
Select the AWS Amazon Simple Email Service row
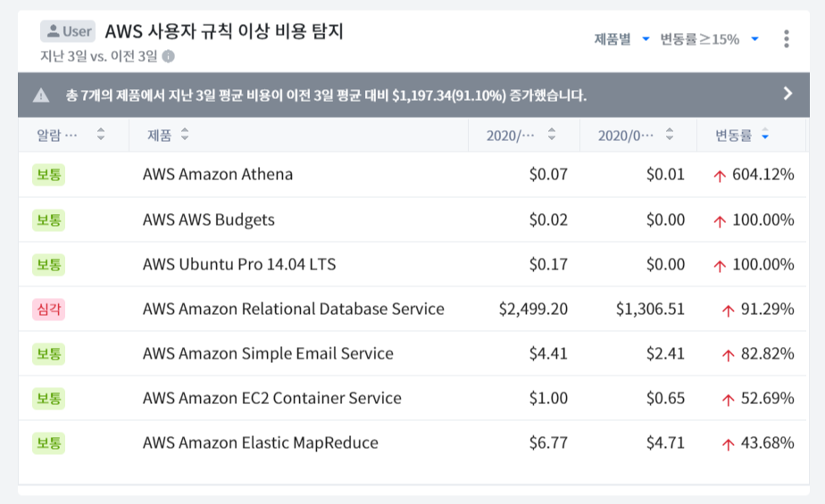point(268,353)
